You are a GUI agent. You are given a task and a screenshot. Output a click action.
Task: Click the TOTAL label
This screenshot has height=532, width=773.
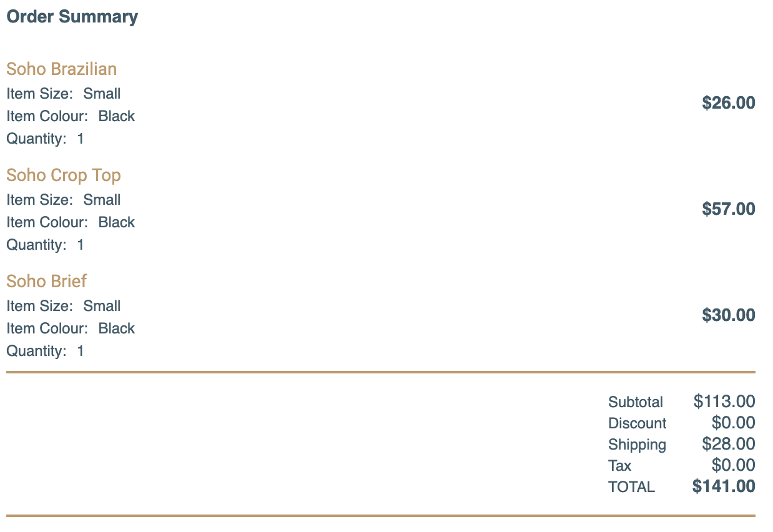[x=631, y=487]
